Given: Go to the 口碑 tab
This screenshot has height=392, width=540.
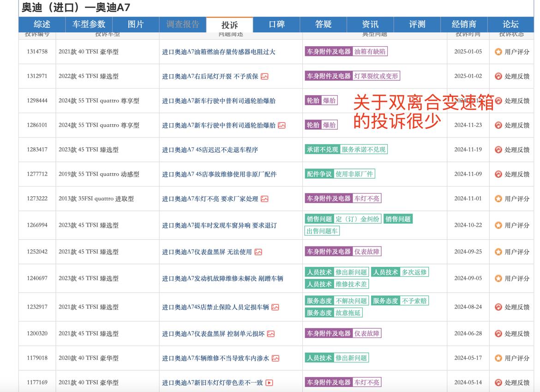Looking at the screenshot, I should tap(276, 24).
